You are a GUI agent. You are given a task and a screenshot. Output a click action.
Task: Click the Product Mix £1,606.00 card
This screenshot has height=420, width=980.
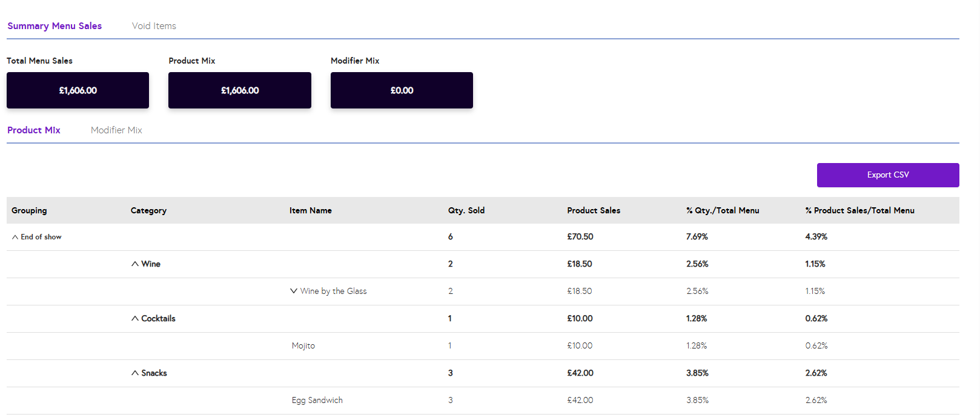(240, 90)
